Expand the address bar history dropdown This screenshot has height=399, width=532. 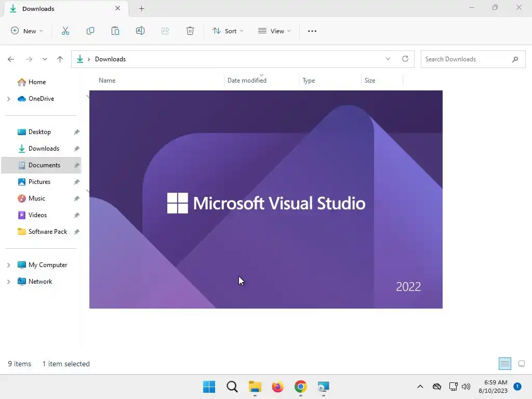tap(388, 59)
